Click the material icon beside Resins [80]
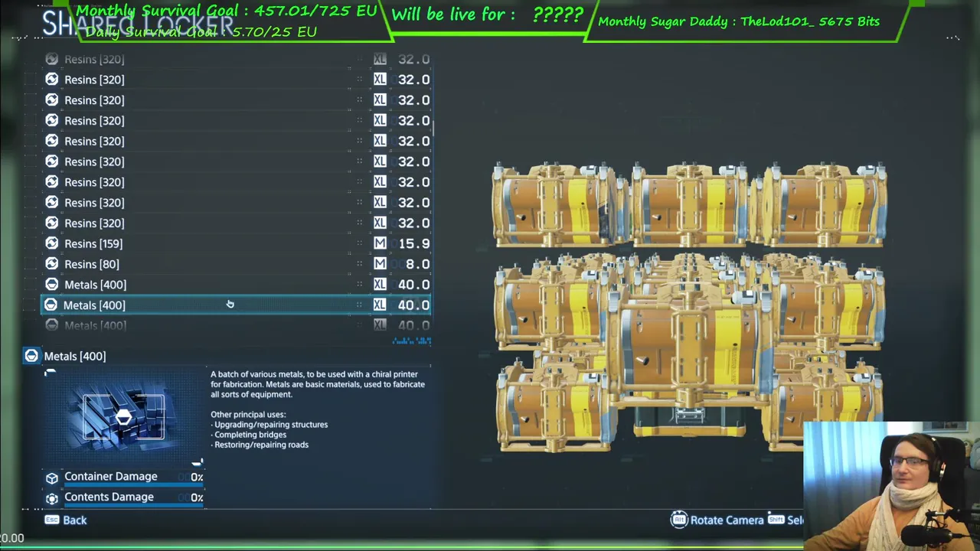The image size is (980, 551). tap(51, 264)
